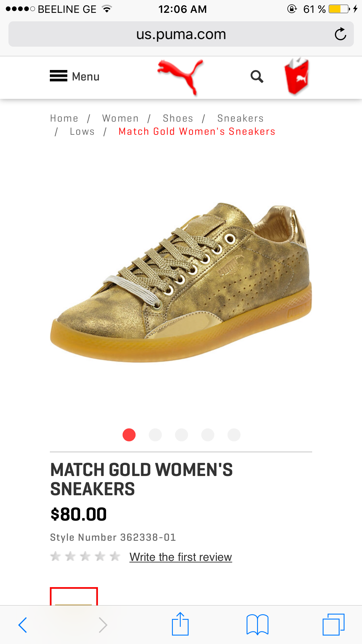The image size is (362, 644).
Task: Reload the page with refresh icon
Action: [x=340, y=34]
